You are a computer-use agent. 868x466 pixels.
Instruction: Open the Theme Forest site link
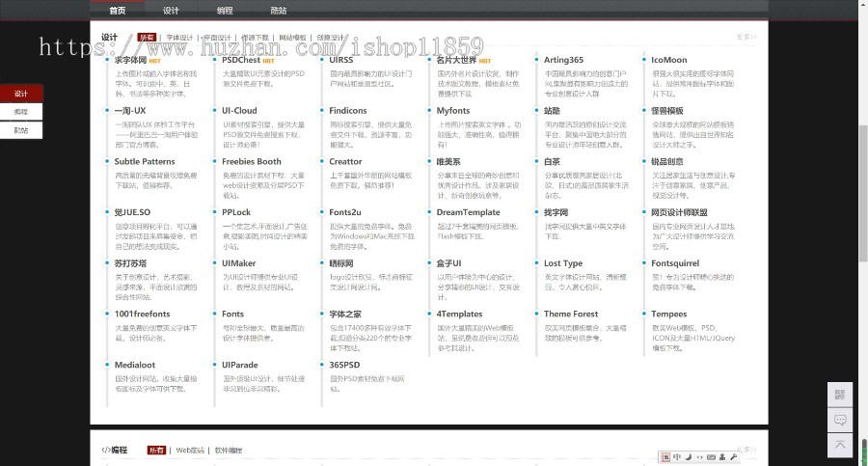pos(571,315)
